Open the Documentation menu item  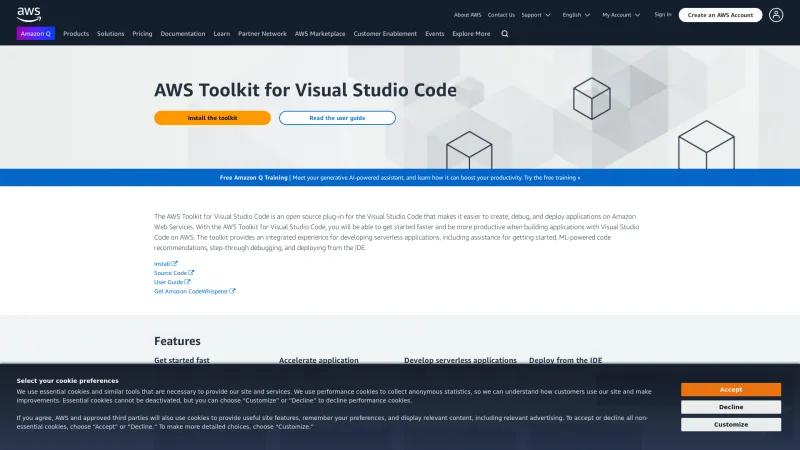coord(183,34)
